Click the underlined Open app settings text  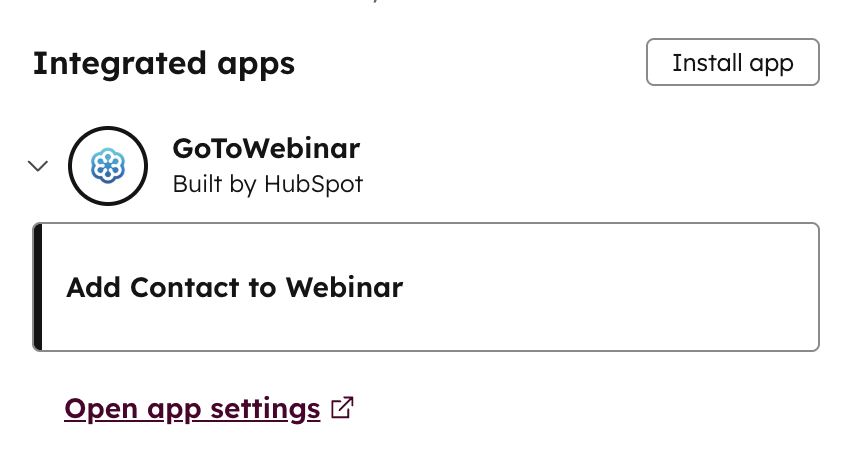(x=192, y=409)
